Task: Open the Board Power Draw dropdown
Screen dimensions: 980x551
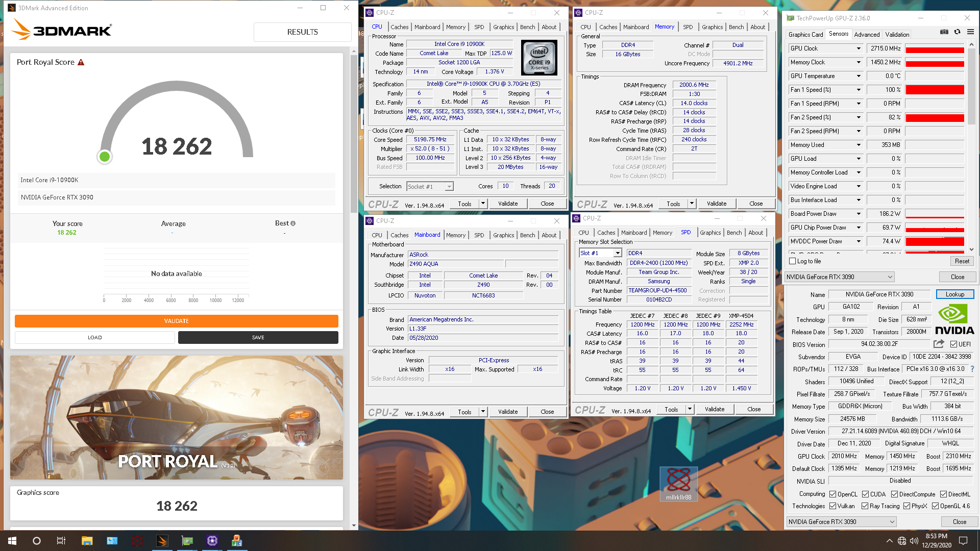Action: click(859, 214)
